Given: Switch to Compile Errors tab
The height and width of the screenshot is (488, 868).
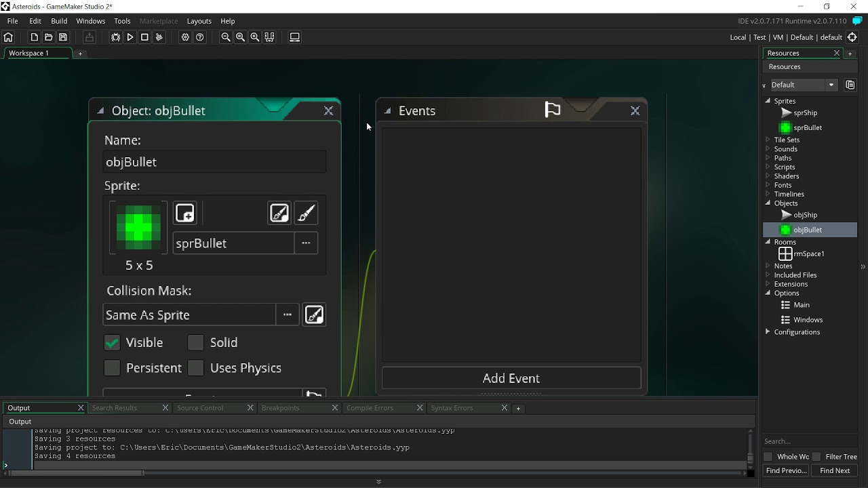Looking at the screenshot, I should (370, 408).
